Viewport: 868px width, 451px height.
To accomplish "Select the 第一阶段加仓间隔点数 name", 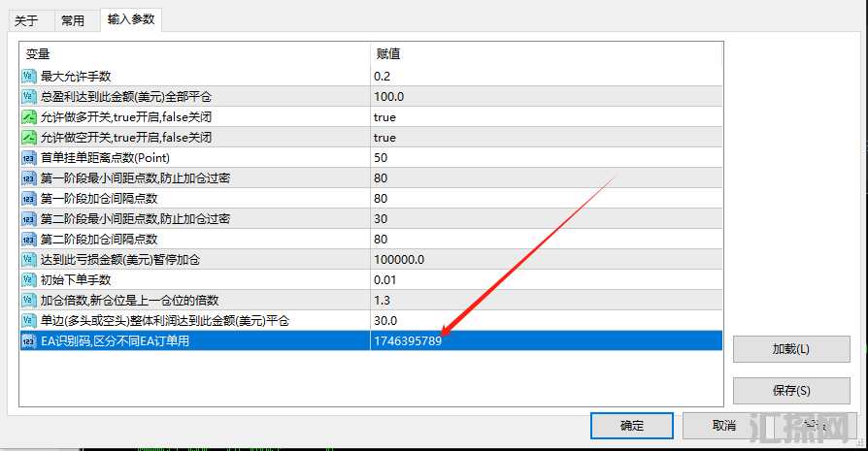I will pyautogui.click(x=99, y=199).
